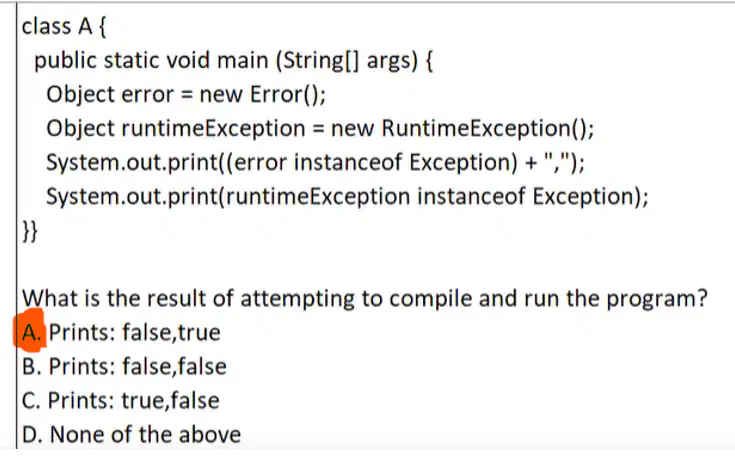Click the orange highlighted letter A

(x=30, y=330)
